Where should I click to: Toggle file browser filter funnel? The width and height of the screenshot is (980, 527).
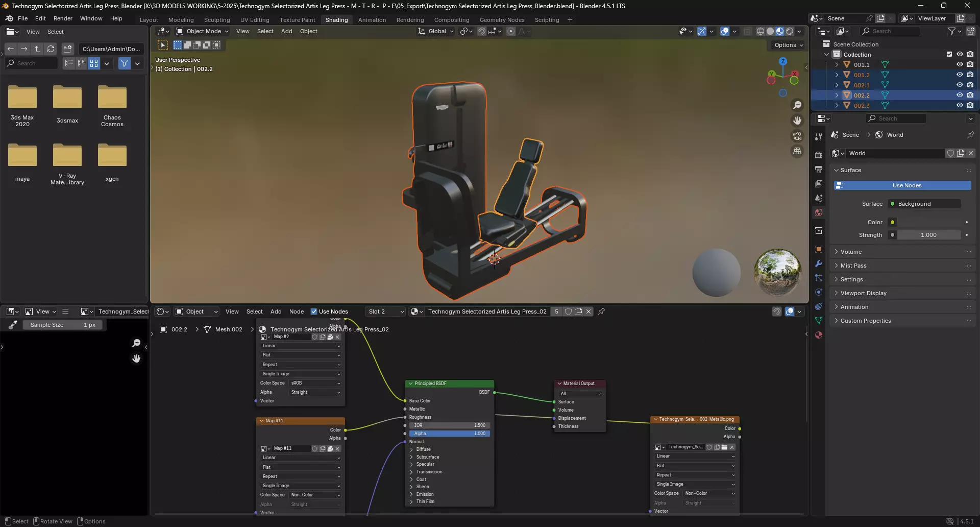point(125,63)
